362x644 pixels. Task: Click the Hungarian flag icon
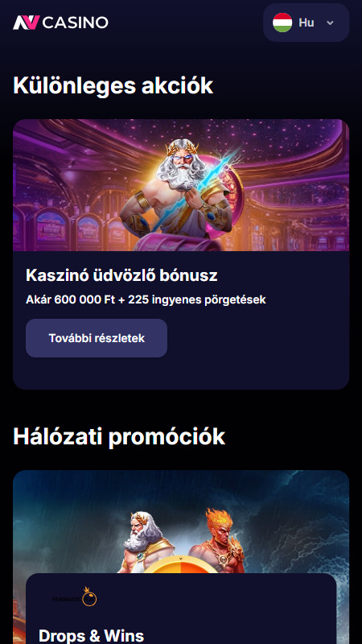[x=282, y=23]
